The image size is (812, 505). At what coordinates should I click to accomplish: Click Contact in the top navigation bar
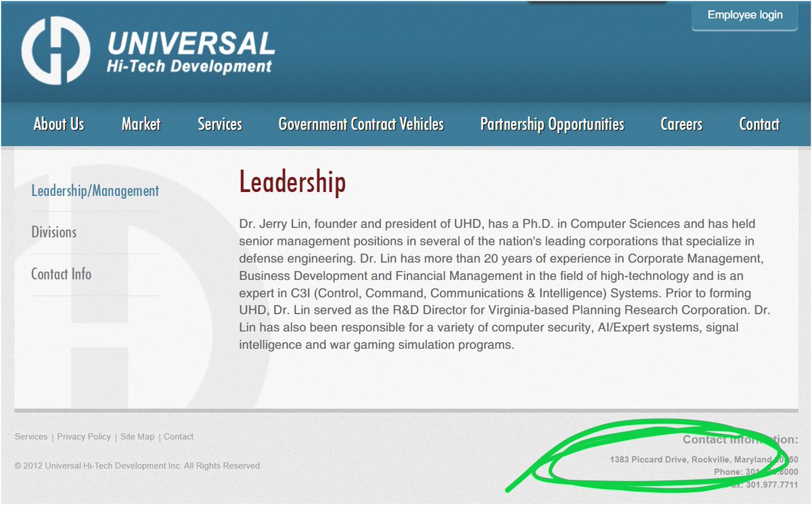click(x=759, y=124)
